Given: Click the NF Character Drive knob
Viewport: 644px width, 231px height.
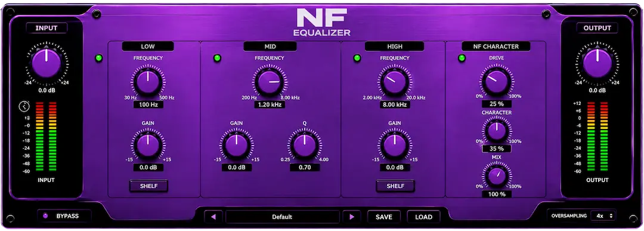Looking at the screenshot, I should click(x=496, y=81).
